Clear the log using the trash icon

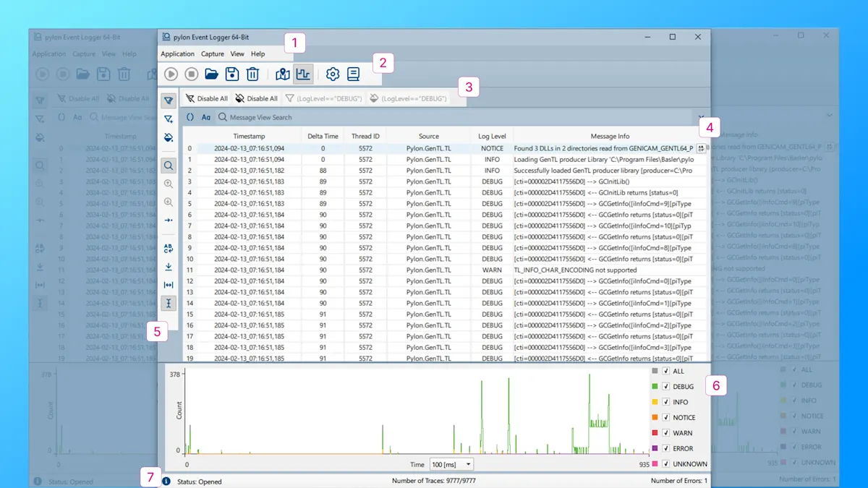click(x=252, y=74)
